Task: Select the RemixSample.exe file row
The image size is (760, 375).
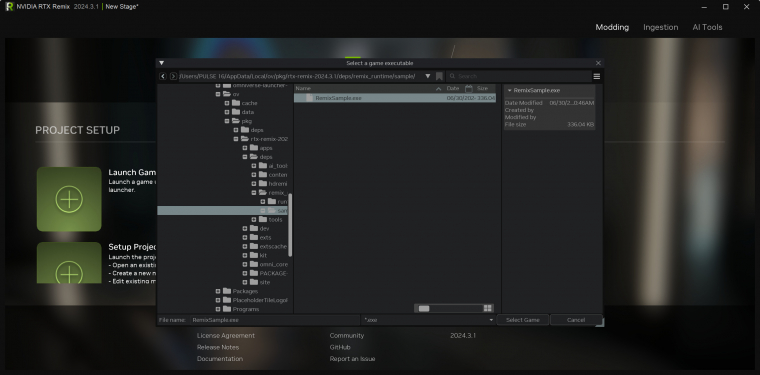Action: pyautogui.click(x=395, y=98)
